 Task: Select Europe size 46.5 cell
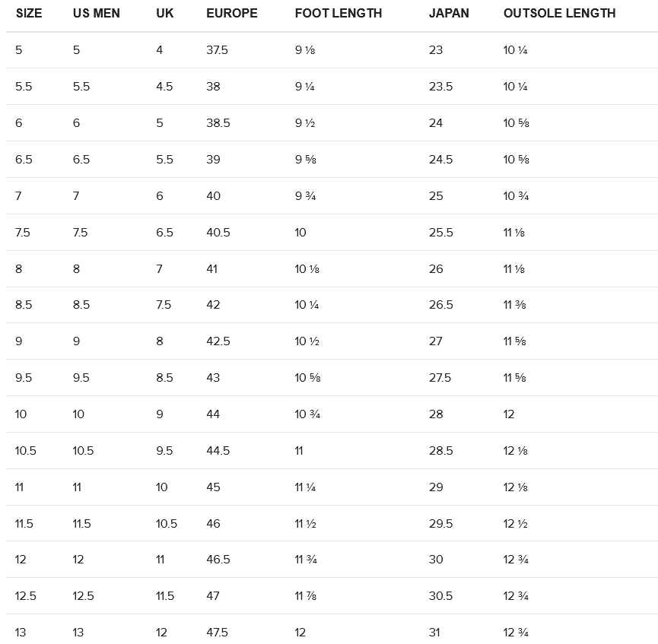coord(218,560)
